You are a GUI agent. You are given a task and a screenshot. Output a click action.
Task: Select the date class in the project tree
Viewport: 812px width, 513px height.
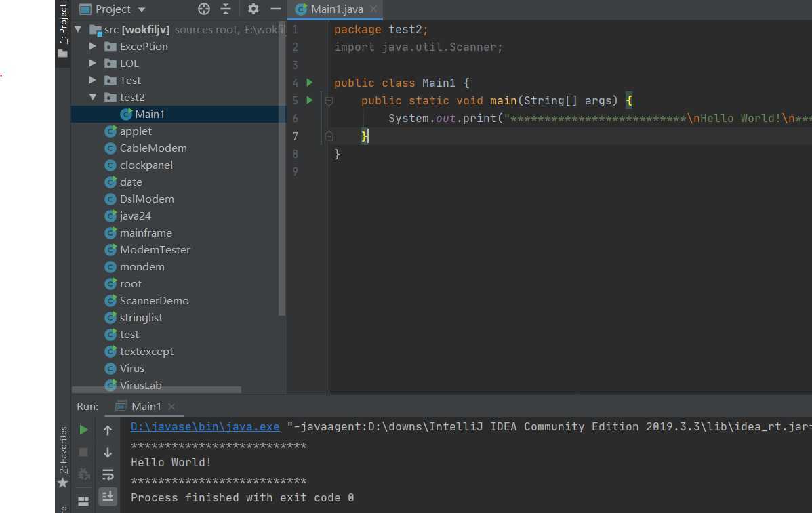pyautogui.click(x=131, y=182)
